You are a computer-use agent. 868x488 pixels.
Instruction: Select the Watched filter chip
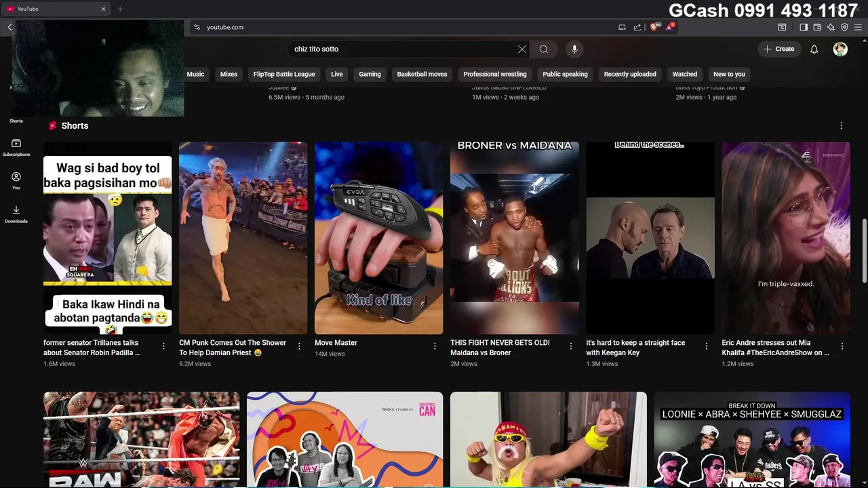[685, 74]
